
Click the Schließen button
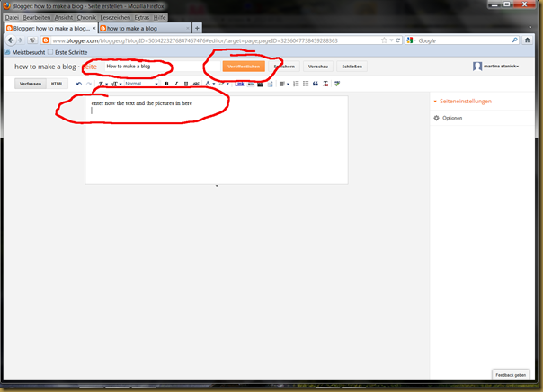(x=352, y=67)
